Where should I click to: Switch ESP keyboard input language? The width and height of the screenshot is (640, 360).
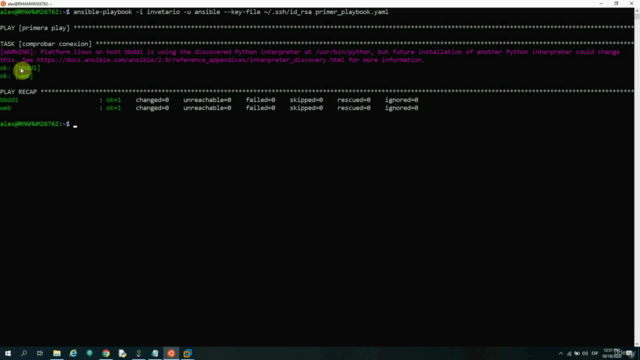pos(595,353)
